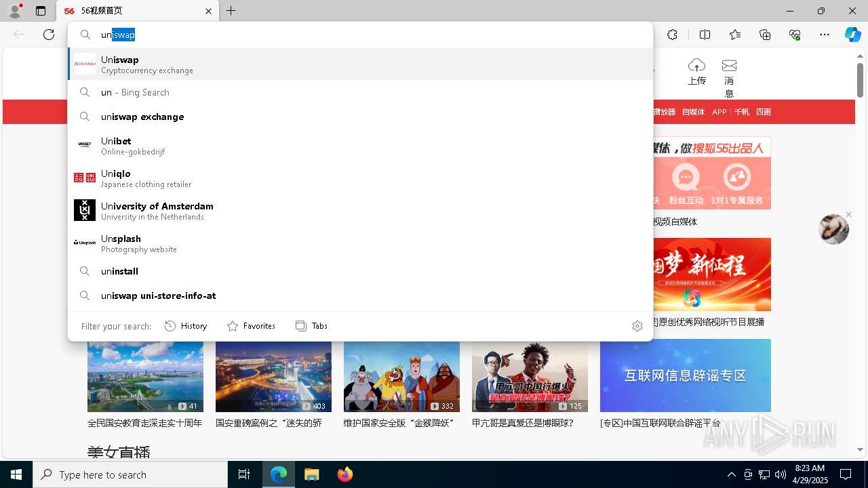Open File Explorer from taskbar

pyautogui.click(x=311, y=474)
